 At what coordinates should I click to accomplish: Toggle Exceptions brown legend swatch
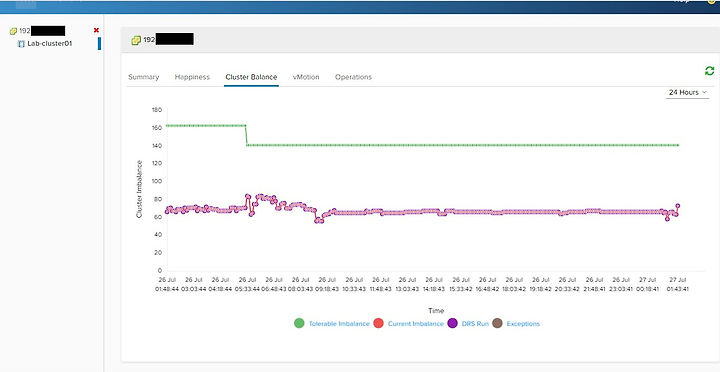(x=497, y=323)
